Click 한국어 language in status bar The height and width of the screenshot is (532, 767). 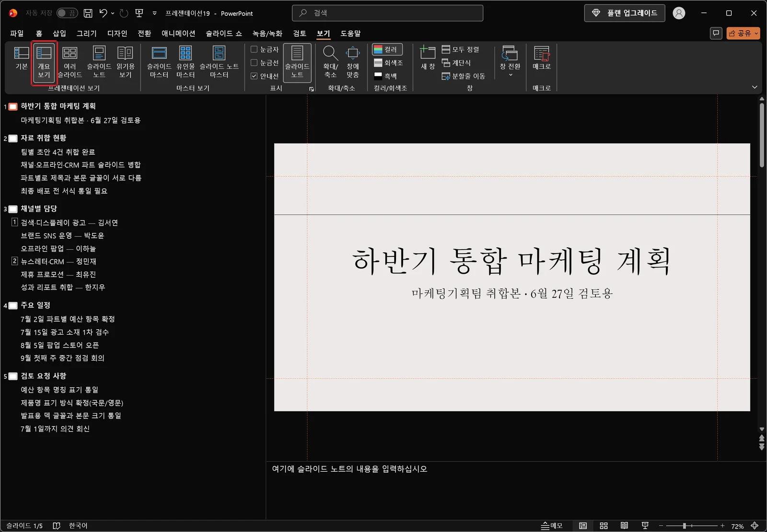pyautogui.click(x=78, y=526)
